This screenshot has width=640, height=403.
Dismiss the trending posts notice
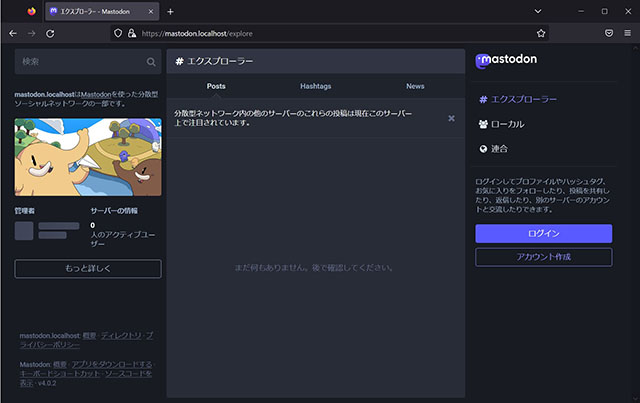pyautogui.click(x=451, y=118)
